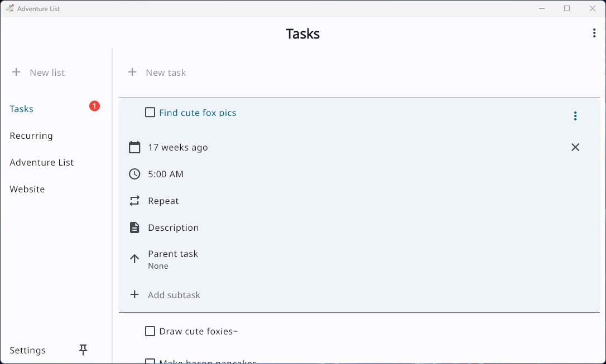
Task: Click the Parent task up-arrow icon
Action: click(x=134, y=259)
